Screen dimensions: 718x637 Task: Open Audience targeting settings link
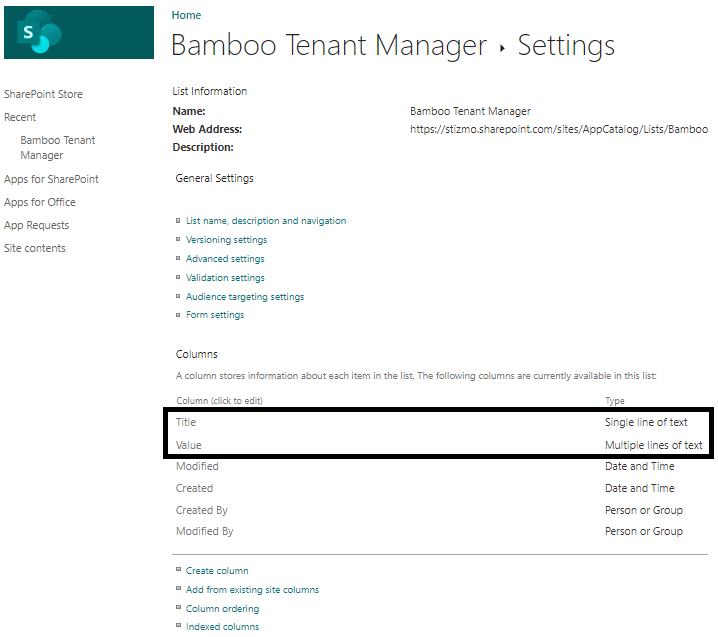(245, 297)
